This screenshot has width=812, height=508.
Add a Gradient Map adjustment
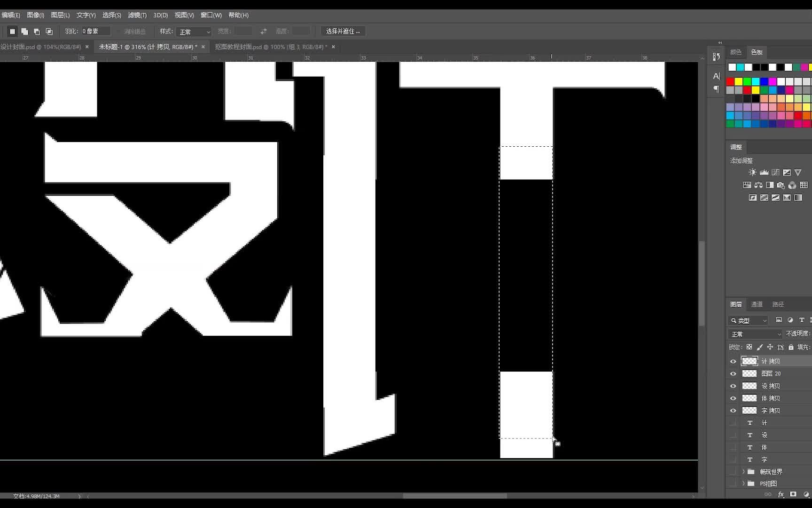pos(798,198)
